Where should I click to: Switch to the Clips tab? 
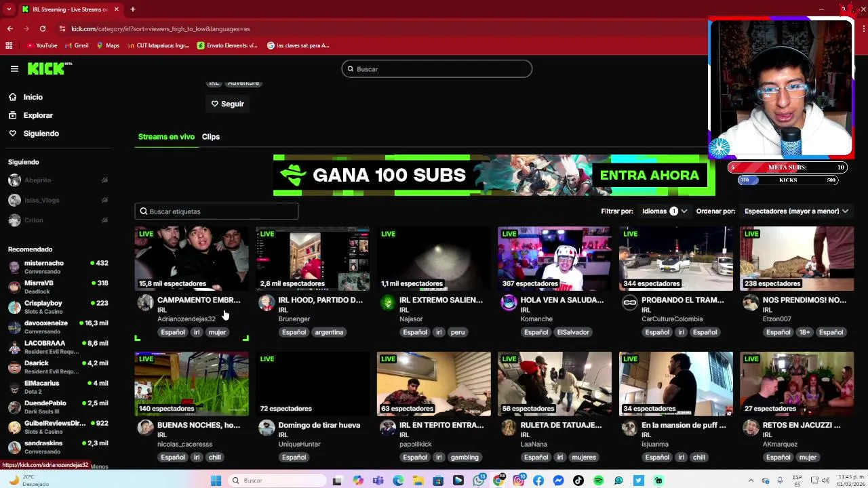[x=211, y=137]
